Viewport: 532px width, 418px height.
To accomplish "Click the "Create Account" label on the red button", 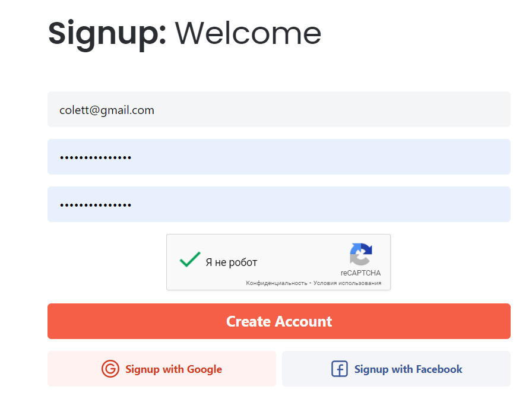I will [x=279, y=321].
